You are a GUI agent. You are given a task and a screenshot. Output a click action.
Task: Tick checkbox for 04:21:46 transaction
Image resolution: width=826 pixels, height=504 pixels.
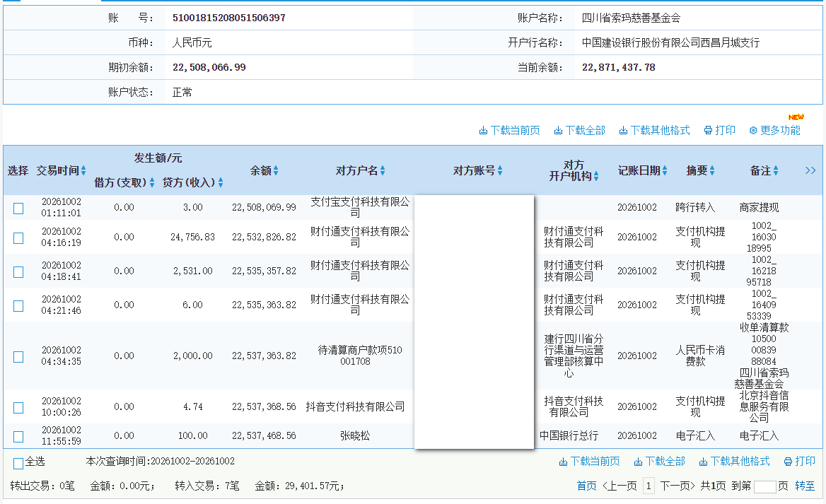pos(18,306)
